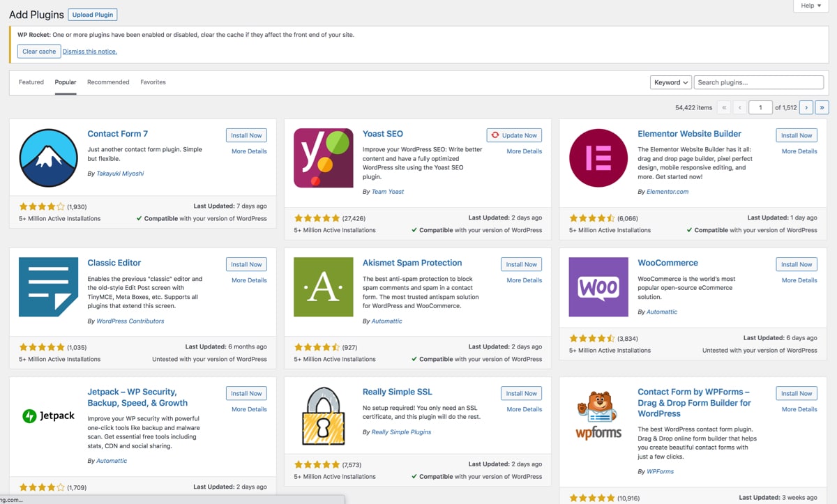Screen dimensions: 837x504
Task: Install the Classic Editor plugin
Action: tap(246, 264)
